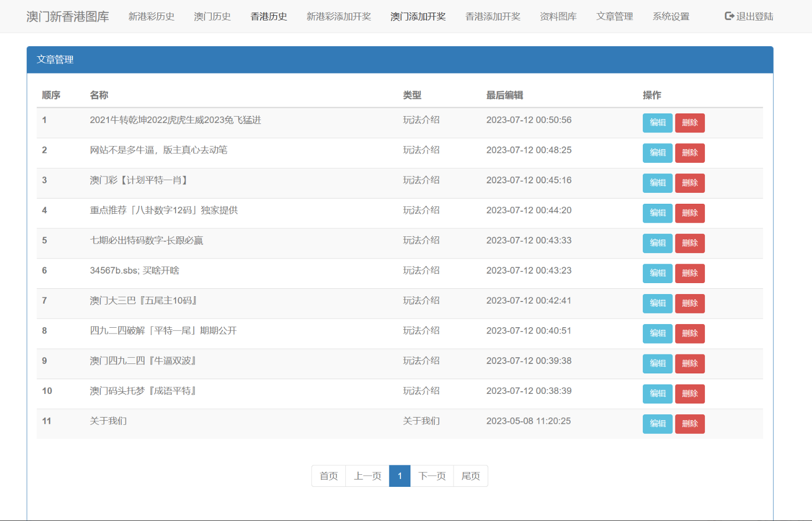Edit the 七期必出特码数字 article
The image size is (812, 521).
click(657, 243)
